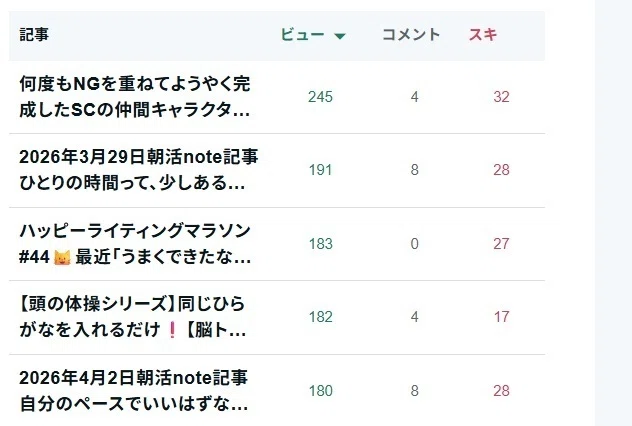Sort articles by コメント column header
This screenshot has height=426, width=632.
[x=411, y=35]
